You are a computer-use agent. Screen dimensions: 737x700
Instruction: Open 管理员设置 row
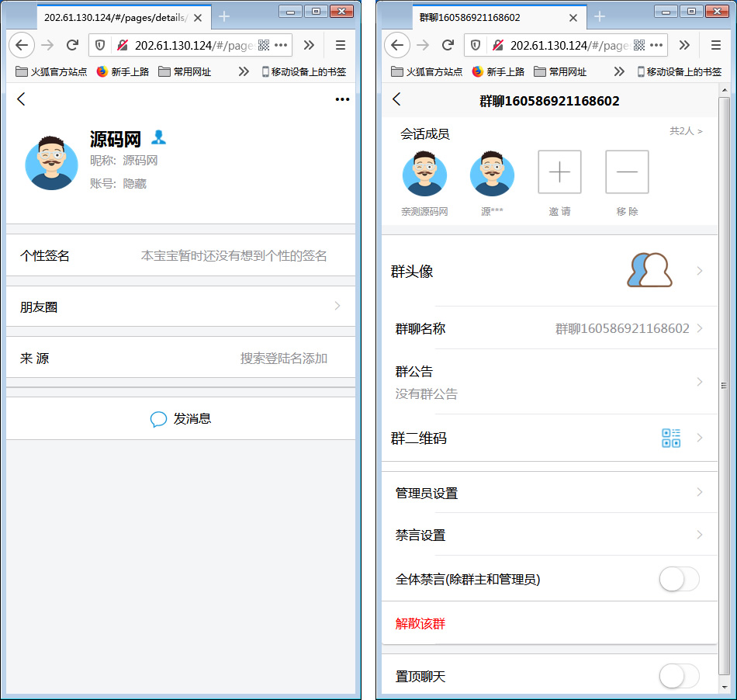[549, 492]
